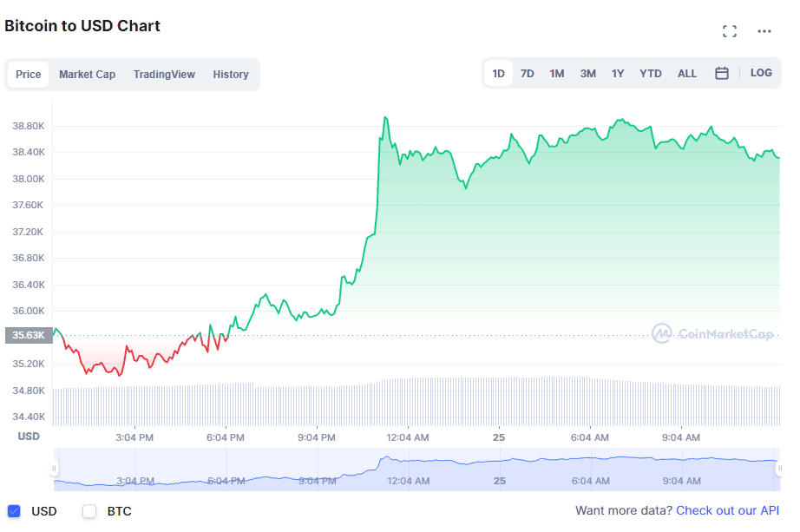This screenshot has height=532, width=800.
Task: Open the calendar date range picker
Action: click(x=721, y=74)
